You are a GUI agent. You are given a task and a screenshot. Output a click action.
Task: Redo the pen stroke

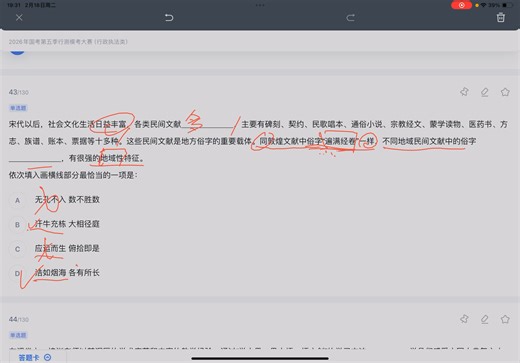[x=350, y=17]
